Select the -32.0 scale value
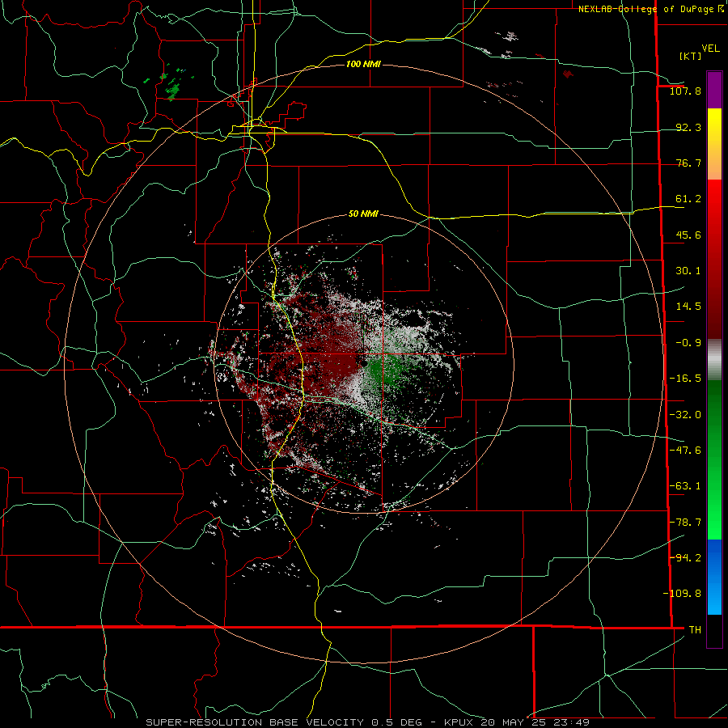The height and width of the screenshot is (728, 728). (685, 415)
